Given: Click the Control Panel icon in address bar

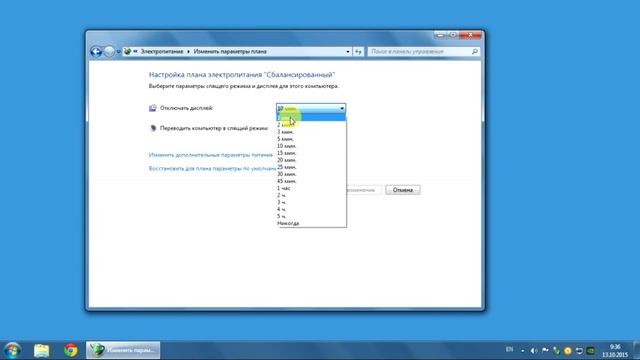Looking at the screenshot, I should [127, 51].
